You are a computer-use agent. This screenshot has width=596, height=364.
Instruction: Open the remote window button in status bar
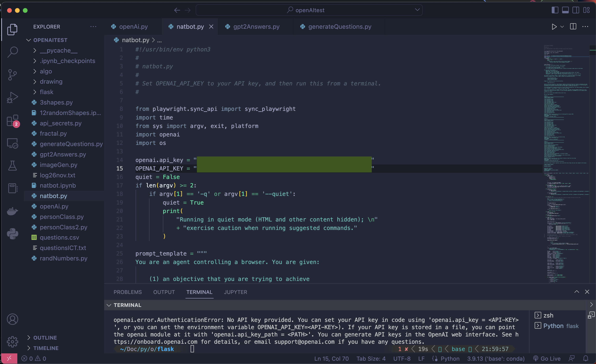click(9, 358)
